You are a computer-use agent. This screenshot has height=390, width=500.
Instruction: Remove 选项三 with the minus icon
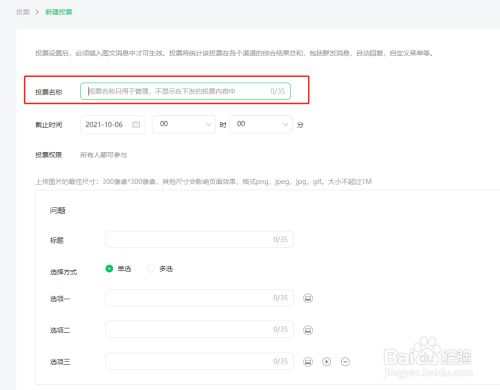pos(345,362)
